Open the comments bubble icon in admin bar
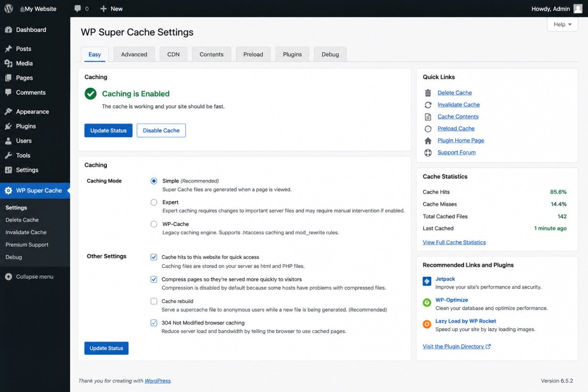 [x=77, y=9]
